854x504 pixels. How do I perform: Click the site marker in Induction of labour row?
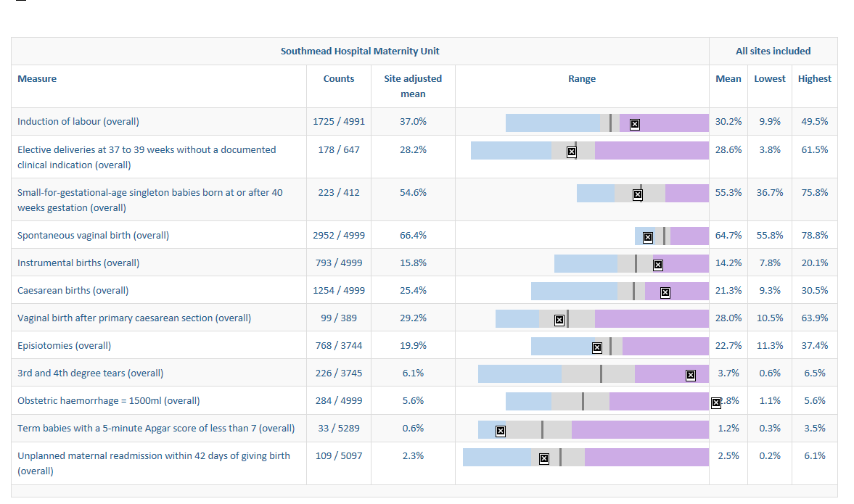point(634,124)
